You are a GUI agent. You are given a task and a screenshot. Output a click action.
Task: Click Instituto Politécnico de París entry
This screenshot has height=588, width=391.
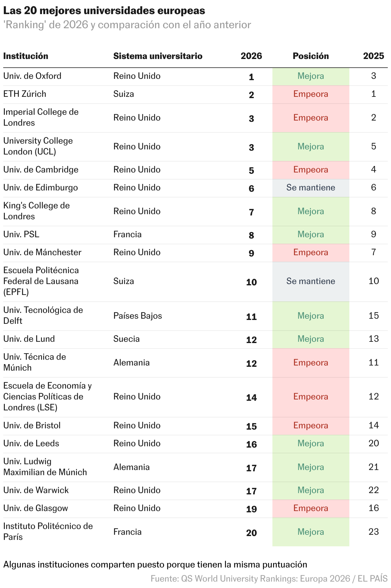coord(48,532)
